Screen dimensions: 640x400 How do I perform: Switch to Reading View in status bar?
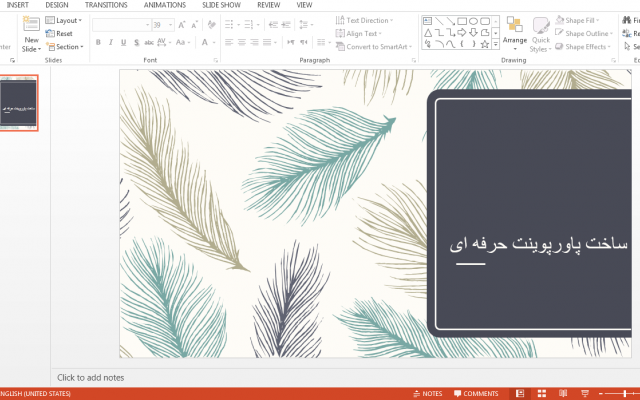tap(563, 393)
